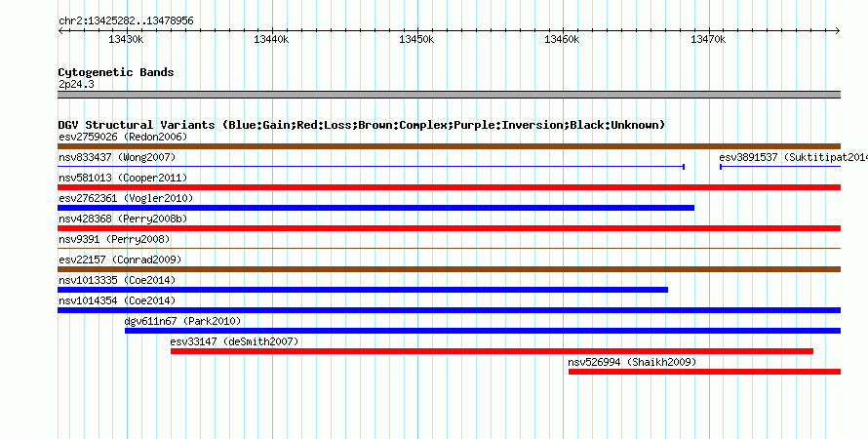This screenshot has height=439, width=868.
Task: Select the esv2762361 (Vogler2010) blue gain bar
Action: pos(375,208)
